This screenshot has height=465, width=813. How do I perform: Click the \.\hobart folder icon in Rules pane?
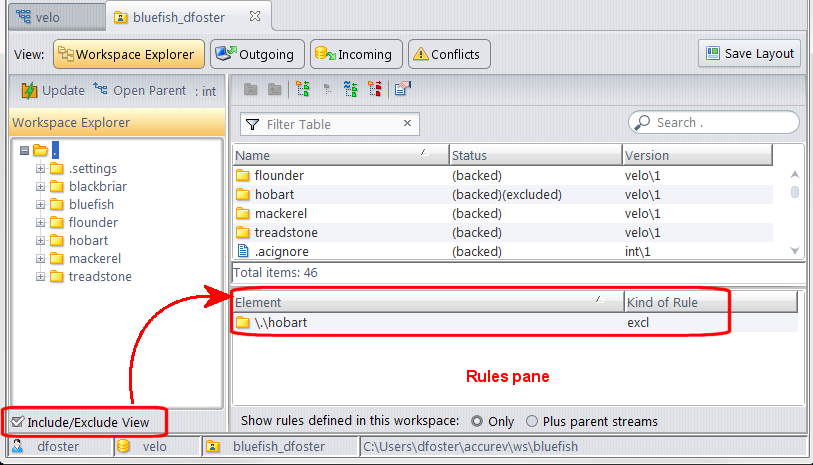[x=243, y=322]
